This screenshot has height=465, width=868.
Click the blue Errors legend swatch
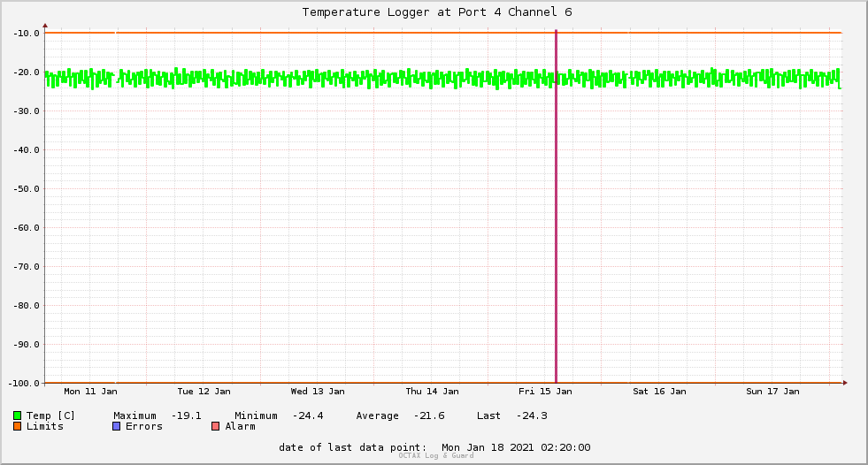click(116, 426)
